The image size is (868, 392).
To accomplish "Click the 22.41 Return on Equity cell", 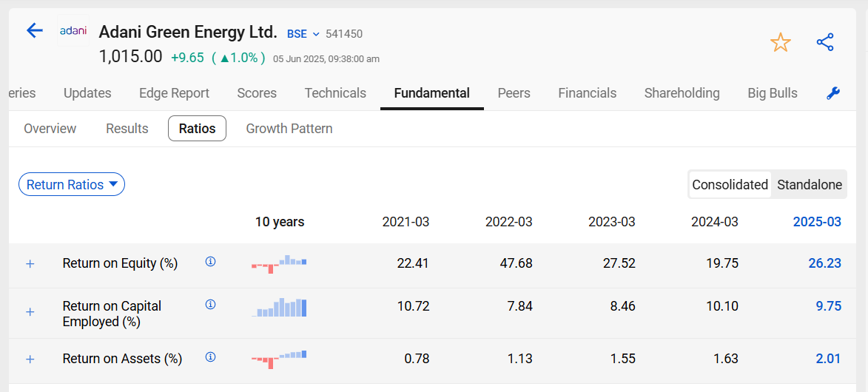I will click(413, 263).
